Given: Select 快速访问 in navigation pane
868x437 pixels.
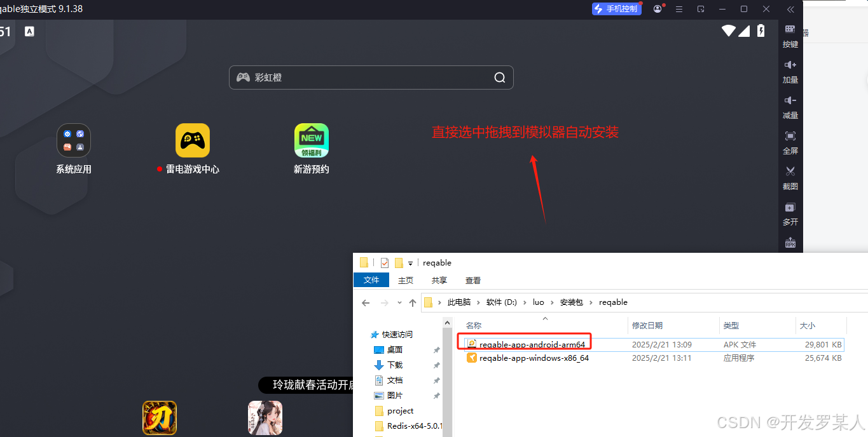Looking at the screenshot, I should [x=397, y=334].
